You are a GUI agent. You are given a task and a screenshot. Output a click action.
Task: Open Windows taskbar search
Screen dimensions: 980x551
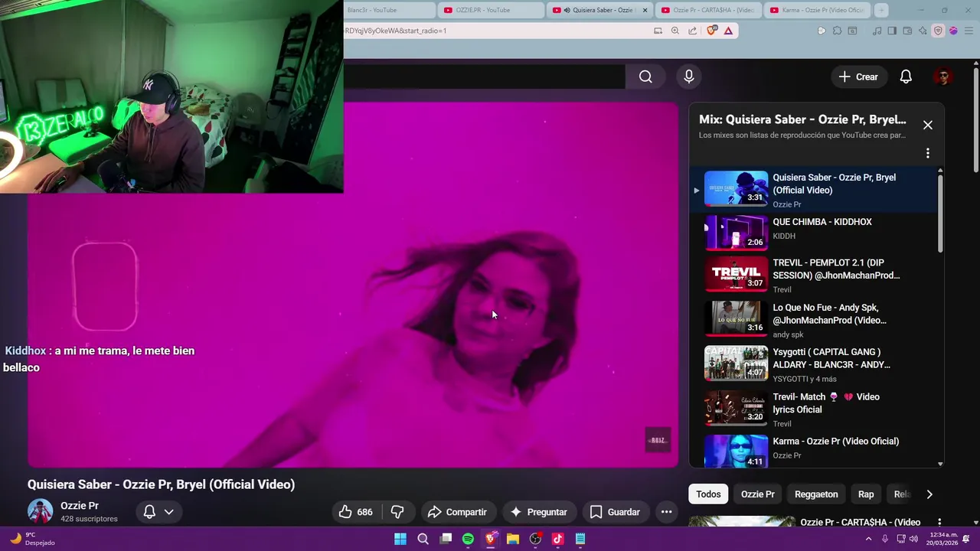423,539
